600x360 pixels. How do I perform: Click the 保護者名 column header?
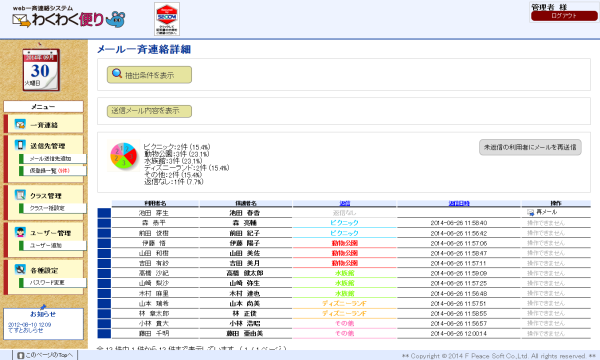pos(246,204)
